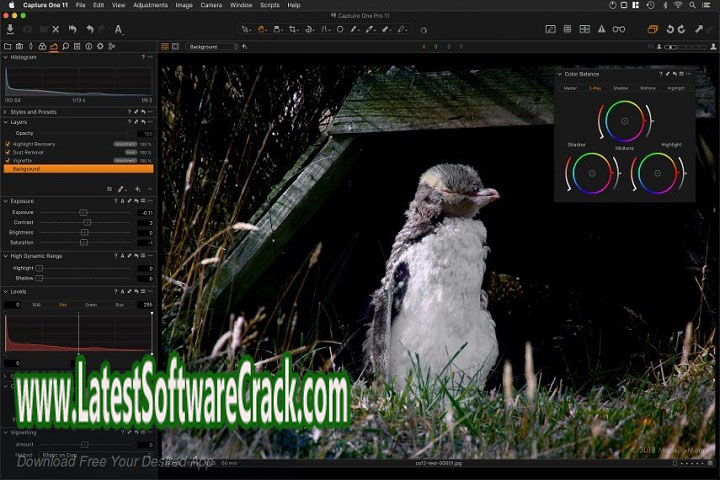Toggle the Highlight Recovery layer checkbox
This screenshot has width=720, height=480.
pos(8,144)
